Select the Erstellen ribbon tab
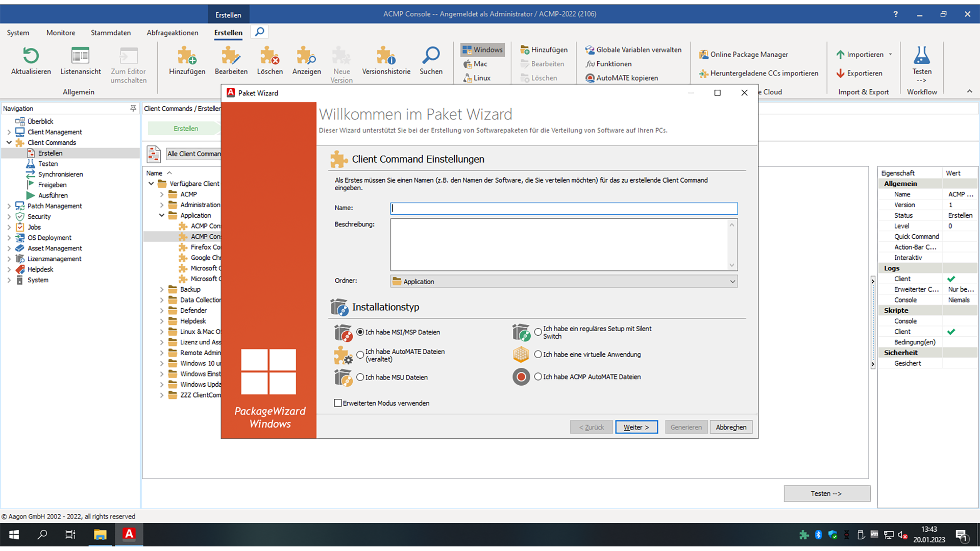980x551 pixels. (x=228, y=33)
